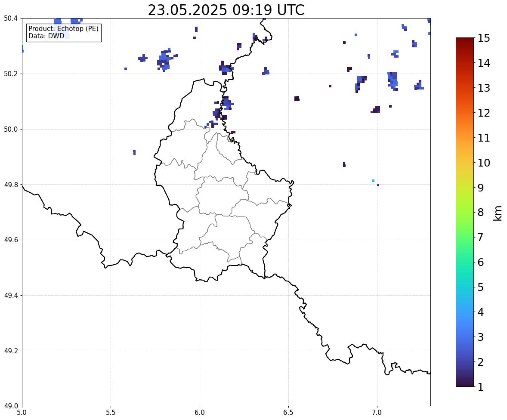Select the colorbar tick label "12"
507x420 pixels.
483,113
